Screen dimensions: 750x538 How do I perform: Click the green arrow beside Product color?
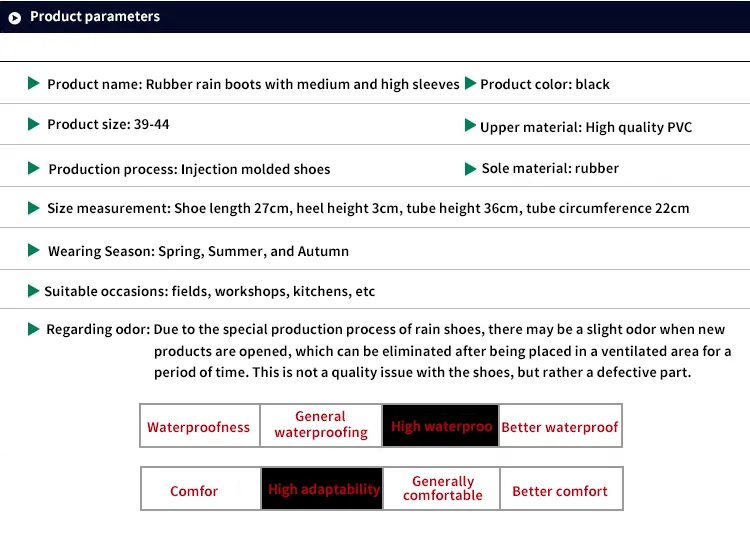(x=470, y=83)
